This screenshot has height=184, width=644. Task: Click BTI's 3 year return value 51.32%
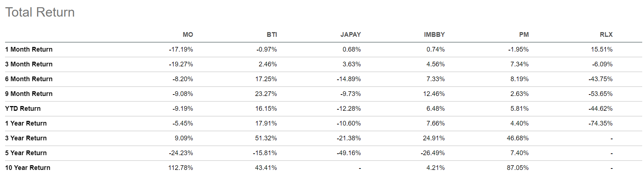pyautogui.click(x=266, y=138)
